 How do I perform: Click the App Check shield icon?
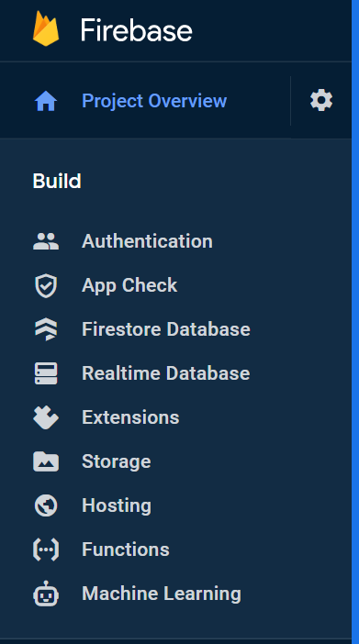(x=46, y=285)
